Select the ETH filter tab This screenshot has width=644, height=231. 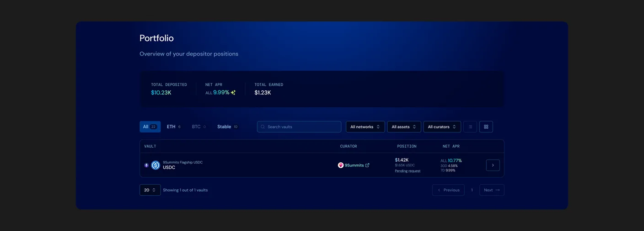173,127
